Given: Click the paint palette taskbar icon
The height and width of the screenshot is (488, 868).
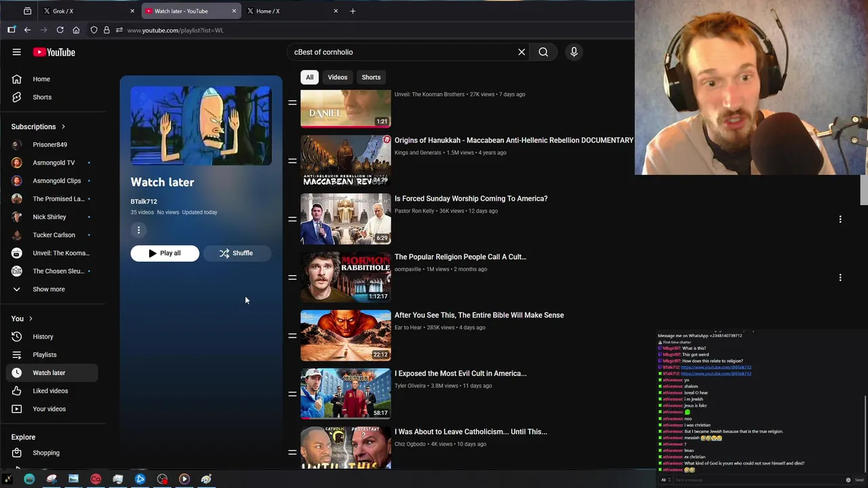Looking at the screenshot, I should 206,479.
